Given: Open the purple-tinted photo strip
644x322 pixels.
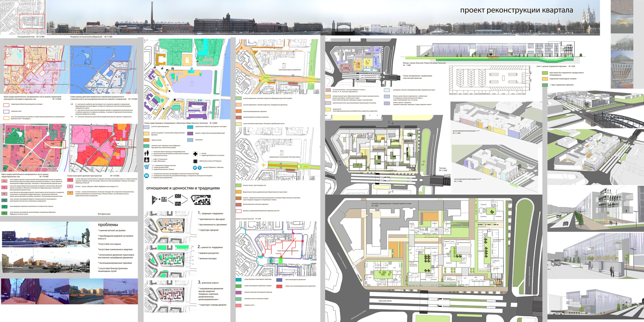Looking at the screenshot, I should pyautogui.click(x=70, y=291).
